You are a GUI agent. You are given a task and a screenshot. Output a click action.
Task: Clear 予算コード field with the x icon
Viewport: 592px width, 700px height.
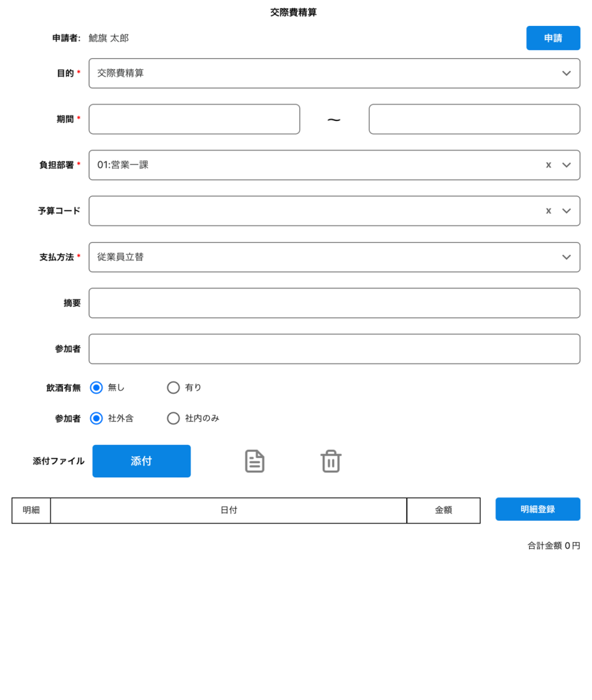click(x=548, y=211)
